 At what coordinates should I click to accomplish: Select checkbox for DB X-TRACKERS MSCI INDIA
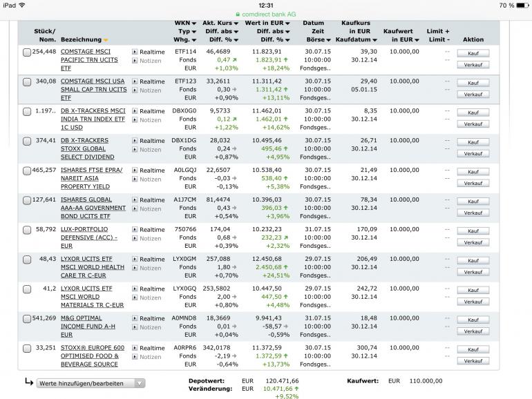click(x=27, y=112)
